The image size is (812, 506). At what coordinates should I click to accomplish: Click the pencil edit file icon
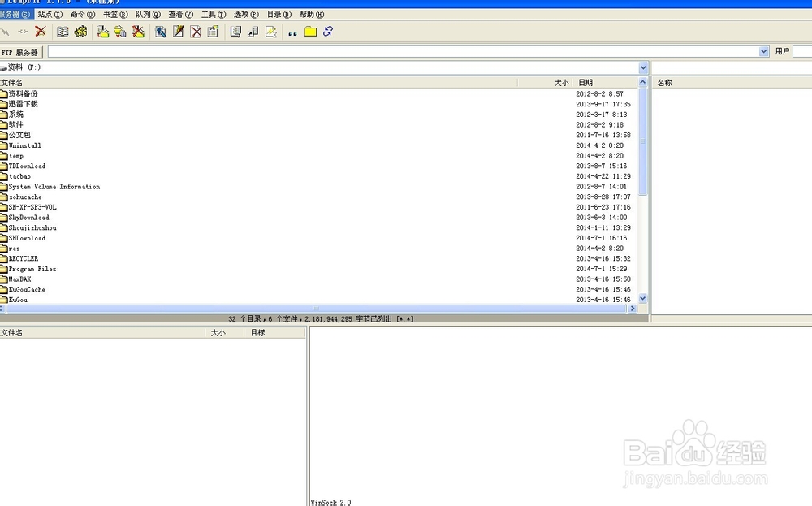178,32
